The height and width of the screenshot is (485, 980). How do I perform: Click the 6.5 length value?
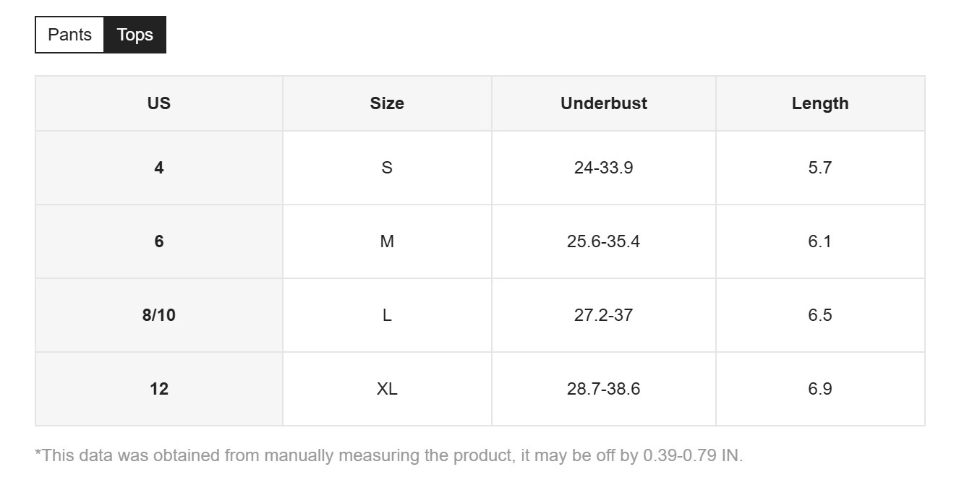click(x=820, y=315)
